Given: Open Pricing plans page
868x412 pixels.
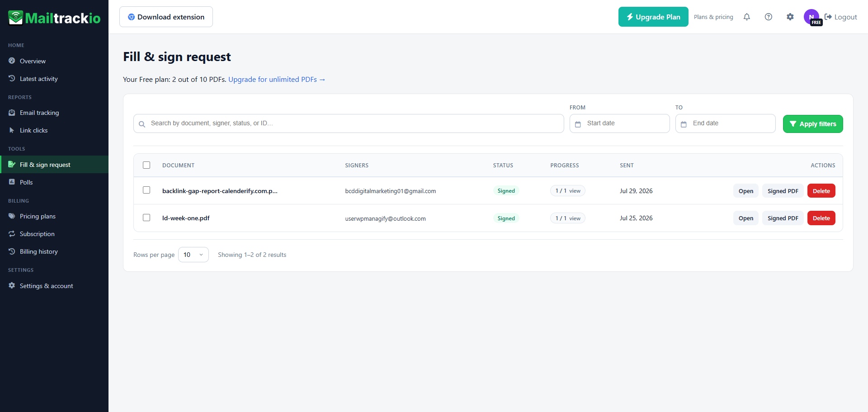Looking at the screenshot, I should pyautogui.click(x=54, y=216).
